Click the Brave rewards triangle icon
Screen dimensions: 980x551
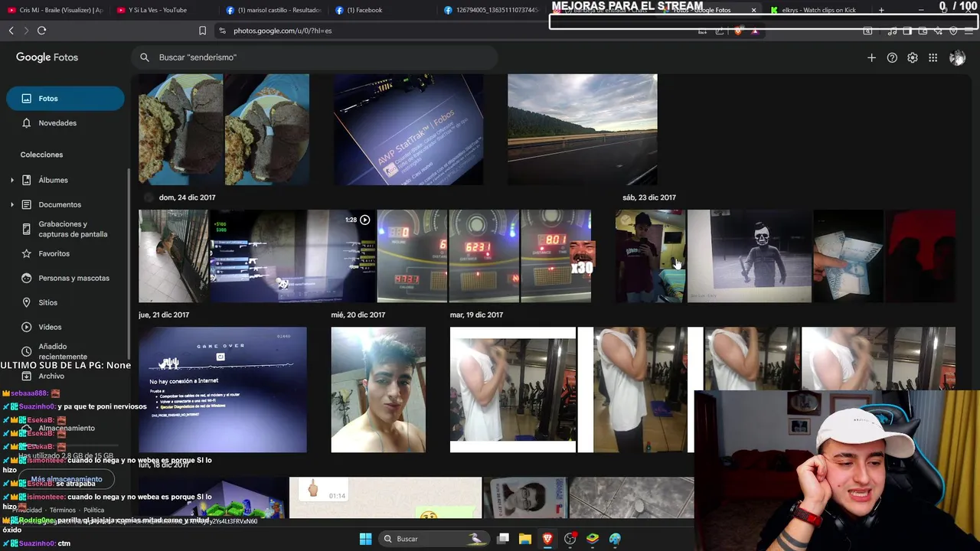[755, 31]
